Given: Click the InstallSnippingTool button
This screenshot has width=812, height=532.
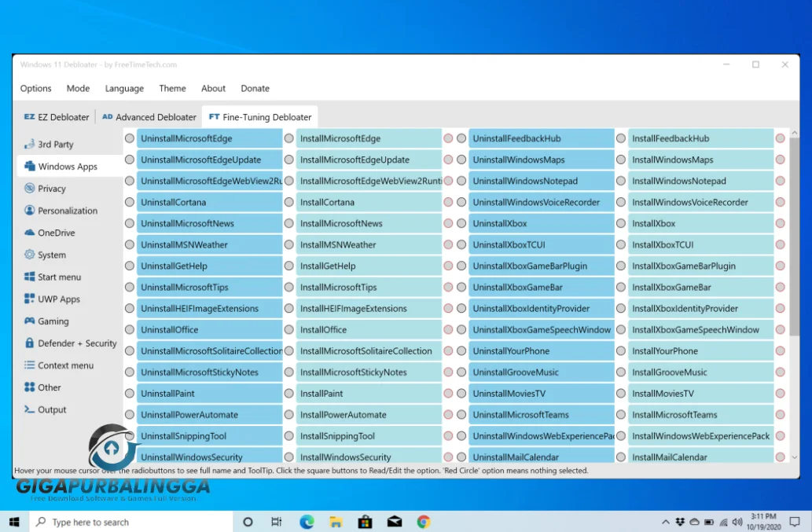Looking at the screenshot, I should click(369, 435).
